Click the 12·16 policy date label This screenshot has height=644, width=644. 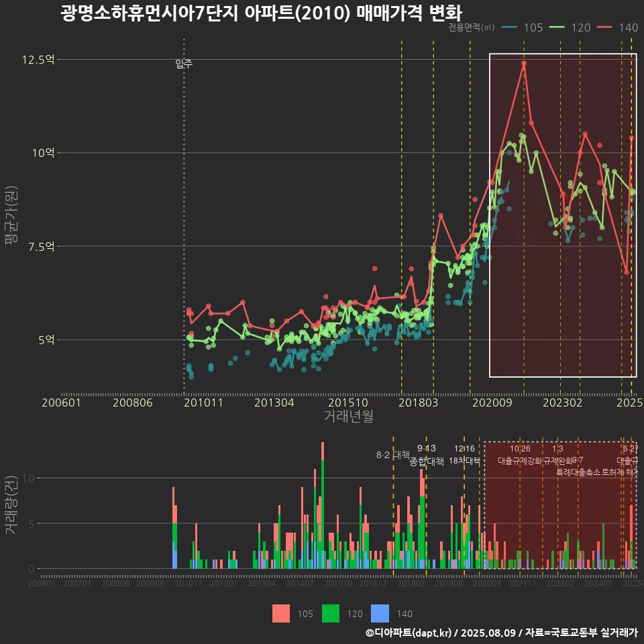point(464,449)
